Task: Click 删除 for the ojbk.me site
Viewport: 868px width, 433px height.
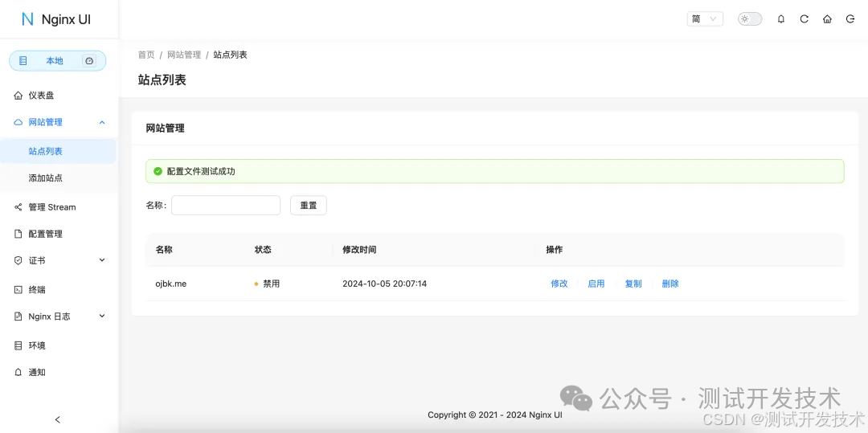Action: click(669, 284)
